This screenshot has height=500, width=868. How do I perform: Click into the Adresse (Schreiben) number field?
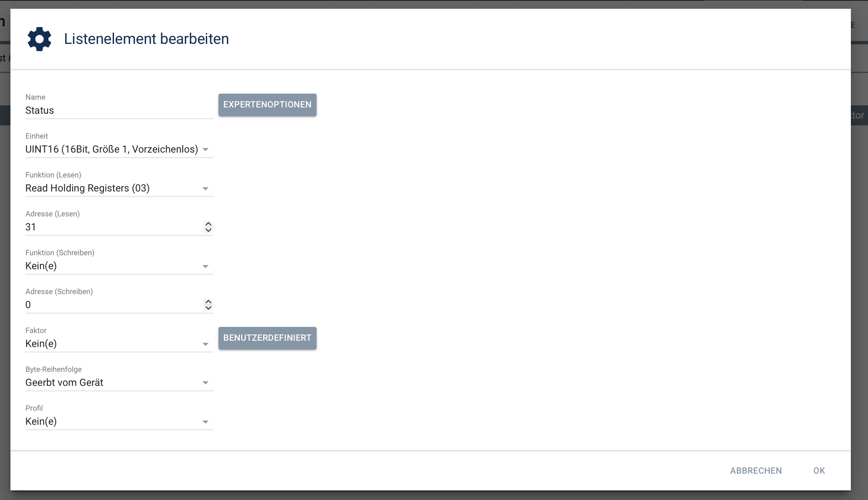point(109,305)
